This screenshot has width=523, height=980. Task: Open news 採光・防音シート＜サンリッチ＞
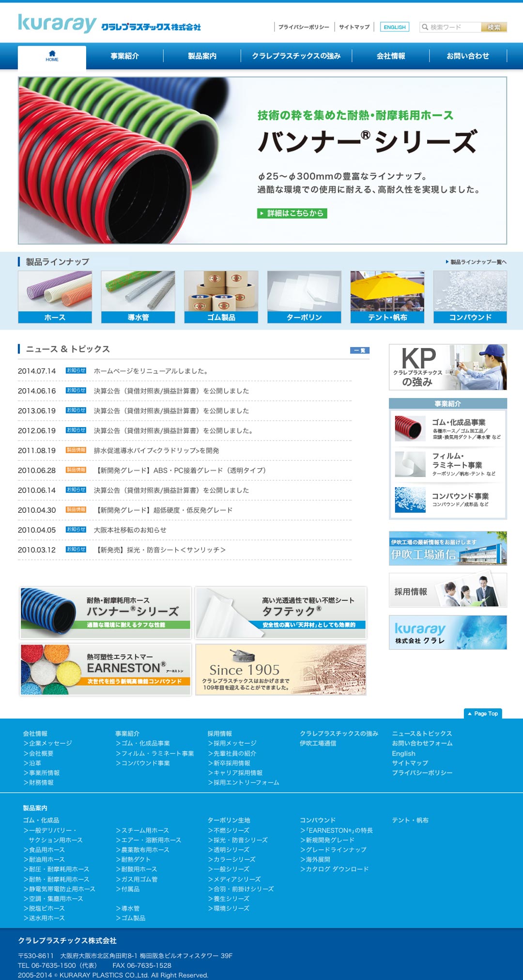(161, 550)
